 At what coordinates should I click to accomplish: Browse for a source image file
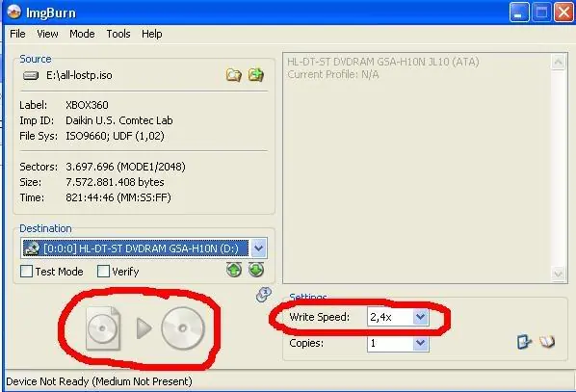pyautogui.click(x=234, y=75)
